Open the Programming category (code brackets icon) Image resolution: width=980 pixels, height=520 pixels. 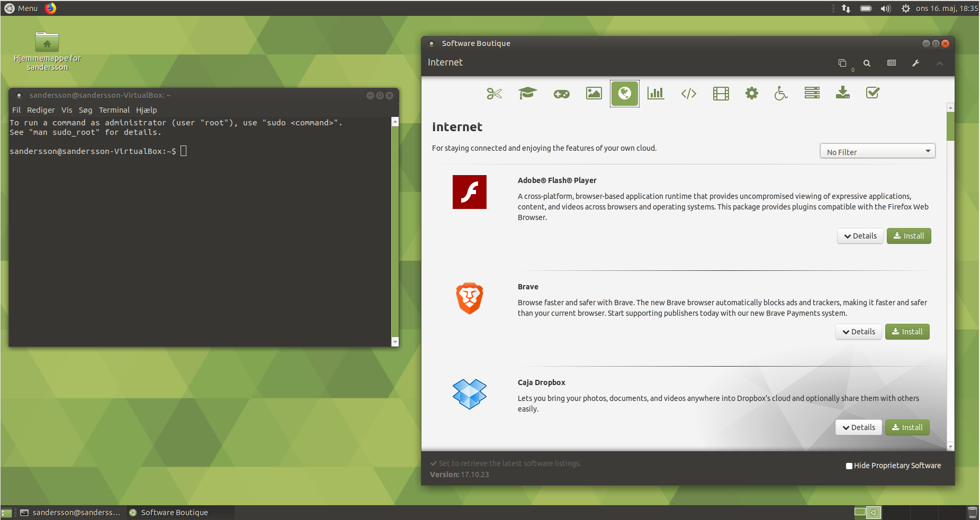pos(688,94)
